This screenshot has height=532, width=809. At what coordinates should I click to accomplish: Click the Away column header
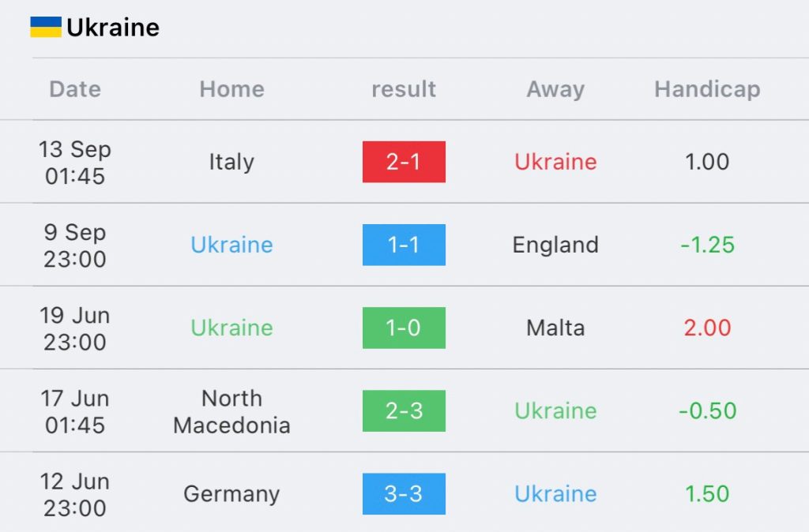click(555, 90)
